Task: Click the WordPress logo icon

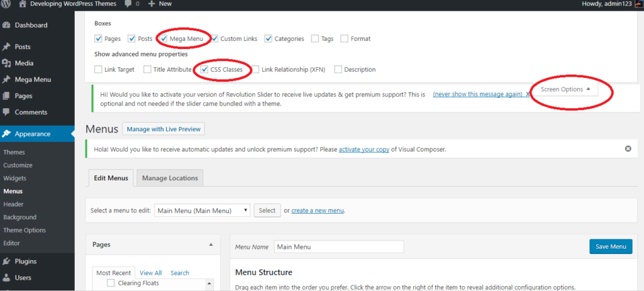Action: click(x=6, y=4)
